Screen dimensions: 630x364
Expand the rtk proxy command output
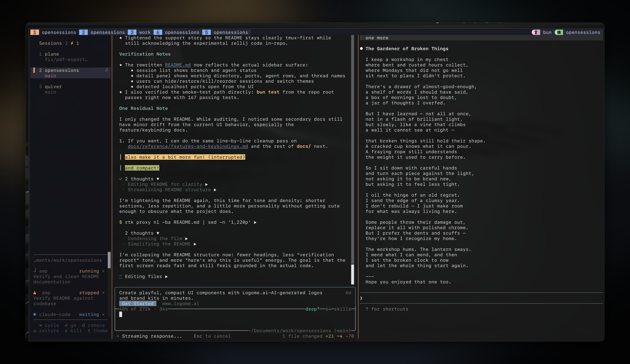click(255, 222)
